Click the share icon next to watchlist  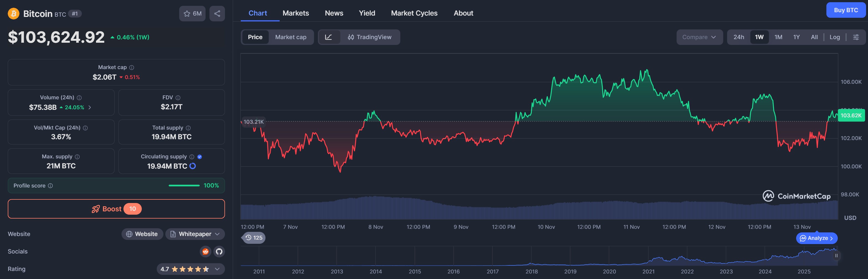click(217, 14)
